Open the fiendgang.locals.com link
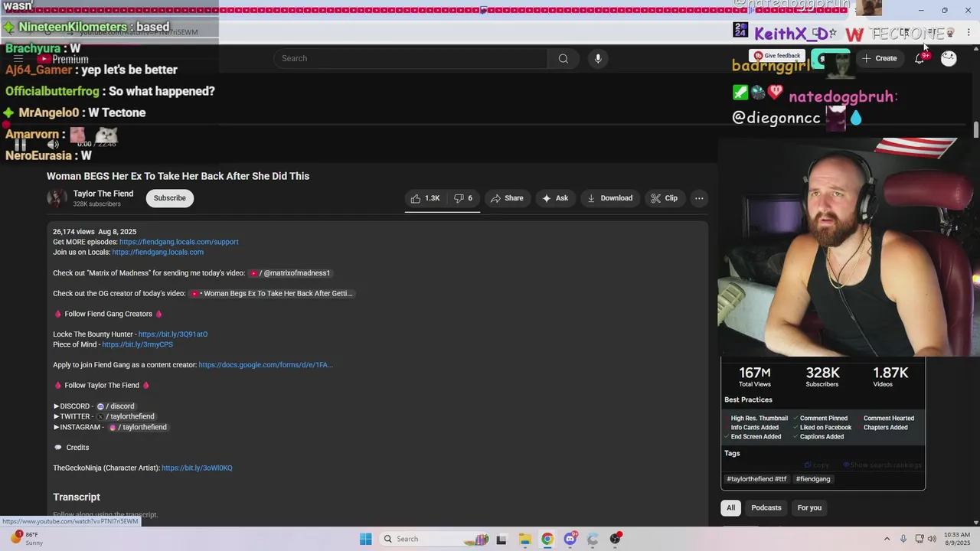This screenshot has height=551, width=980. pos(158,252)
